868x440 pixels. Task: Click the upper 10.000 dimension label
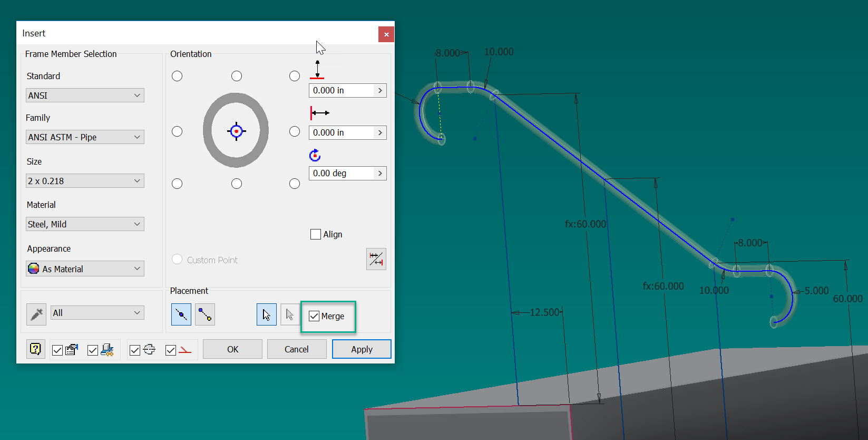499,52
